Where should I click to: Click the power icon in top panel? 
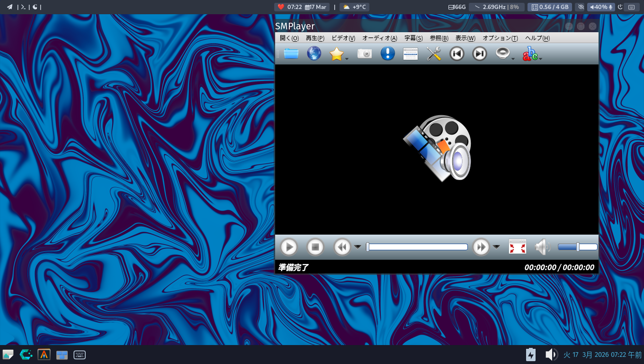620,7
